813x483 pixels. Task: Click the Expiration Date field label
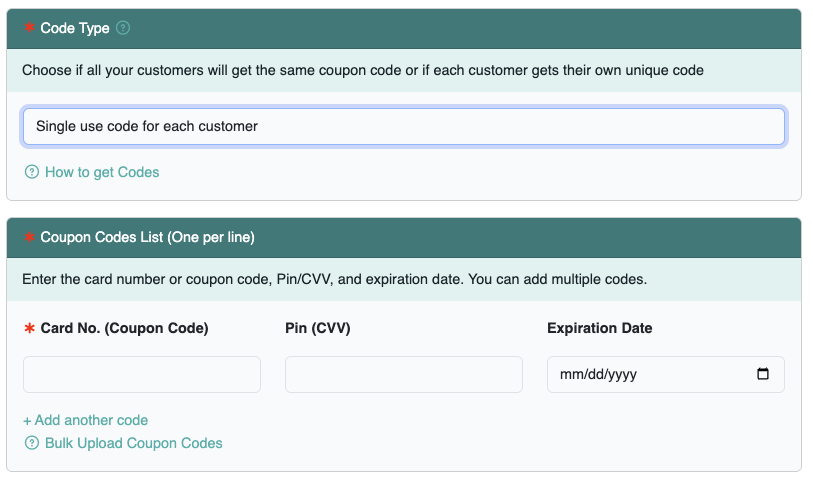pos(599,328)
